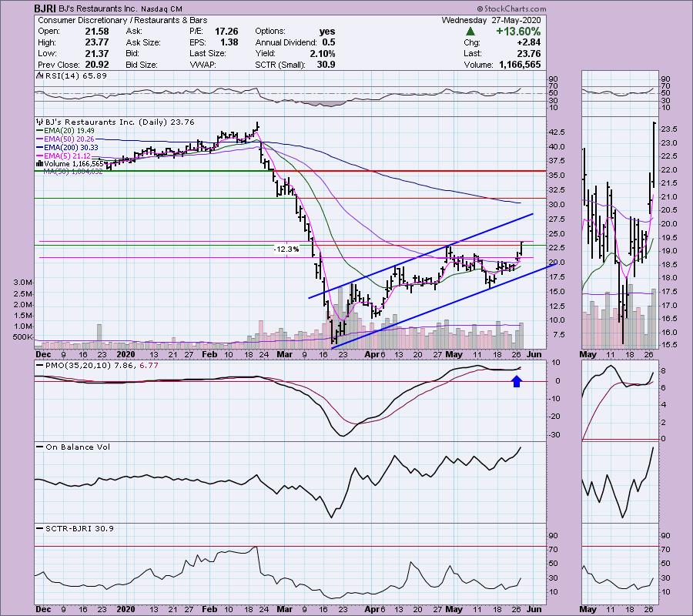This screenshot has height=616, width=693.
Task: Open the StockCharts.com copyright link
Action: point(511,8)
